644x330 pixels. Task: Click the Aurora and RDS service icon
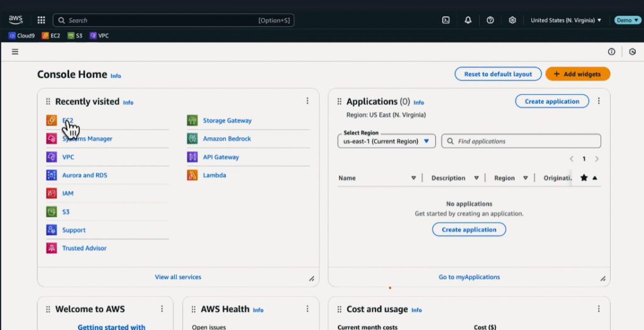[x=52, y=175]
